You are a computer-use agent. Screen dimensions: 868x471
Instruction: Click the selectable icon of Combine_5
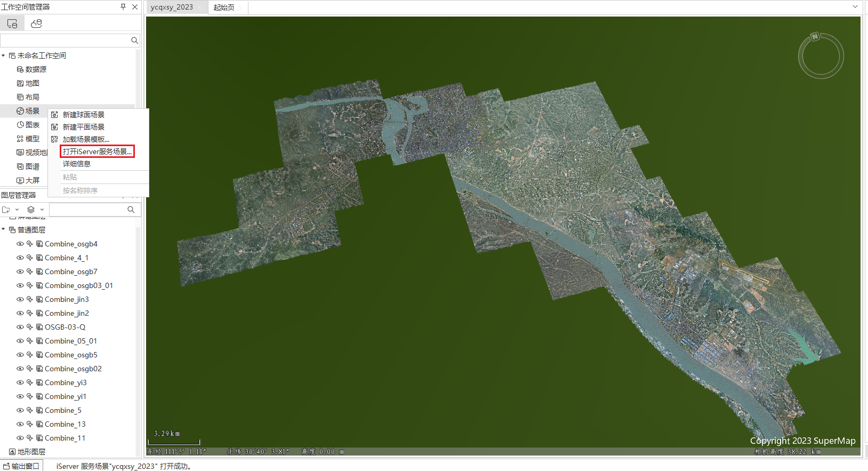[30, 410]
